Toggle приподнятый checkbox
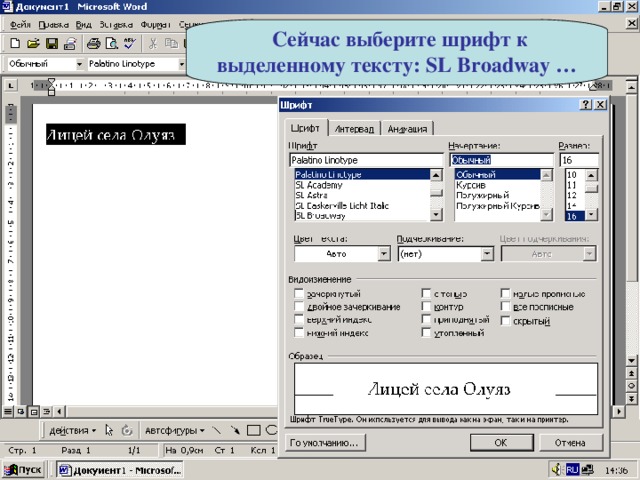The image size is (640, 480). pos(426,320)
